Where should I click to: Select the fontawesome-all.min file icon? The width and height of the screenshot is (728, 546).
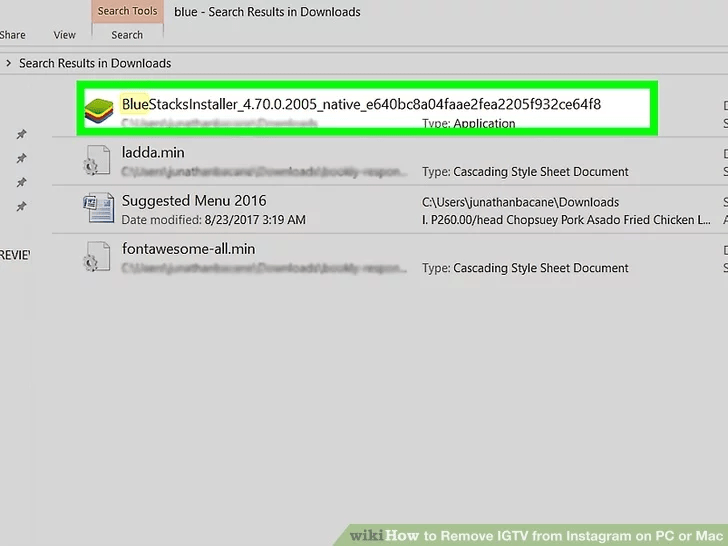pos(97,256)
